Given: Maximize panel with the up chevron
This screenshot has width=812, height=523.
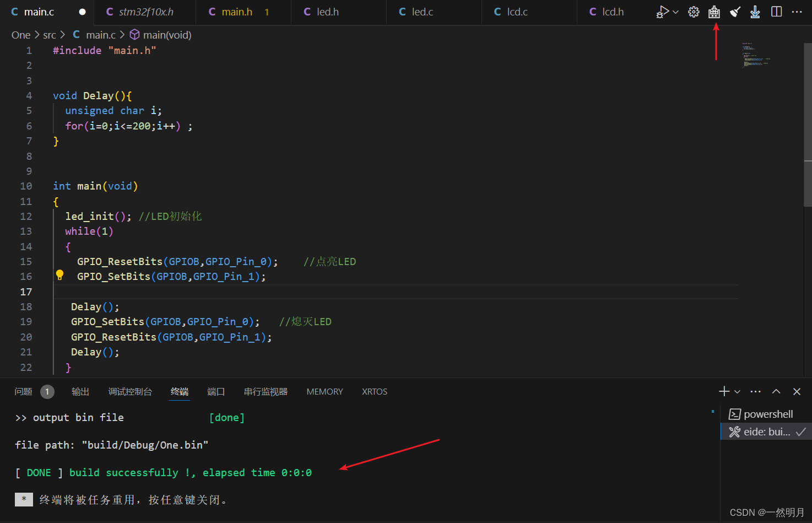Looking at the screenshot, I should click(776, 391).
